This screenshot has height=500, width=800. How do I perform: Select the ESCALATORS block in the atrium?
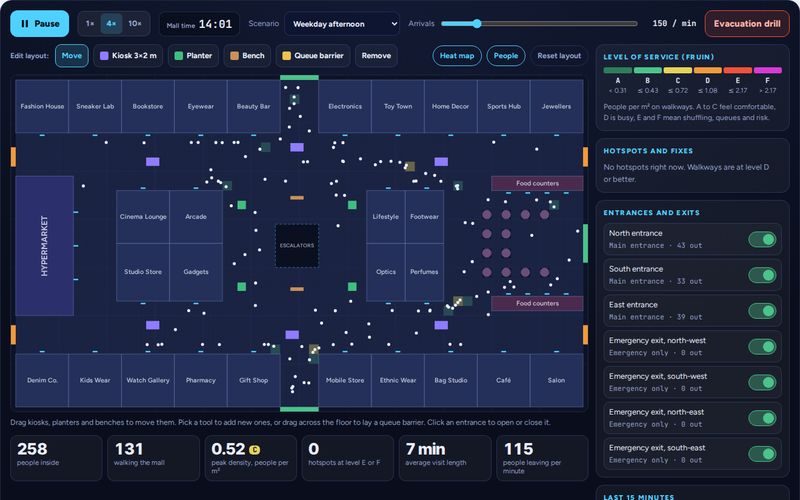297,245
